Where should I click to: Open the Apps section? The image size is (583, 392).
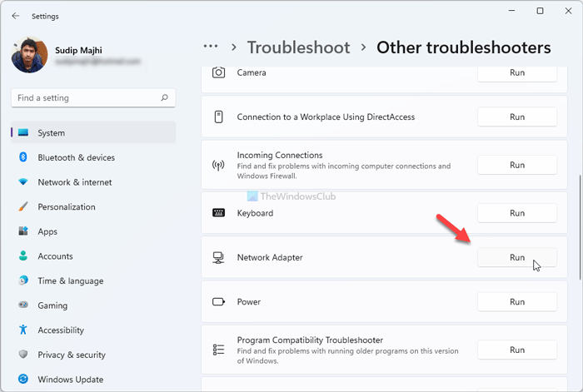point(47,231)
